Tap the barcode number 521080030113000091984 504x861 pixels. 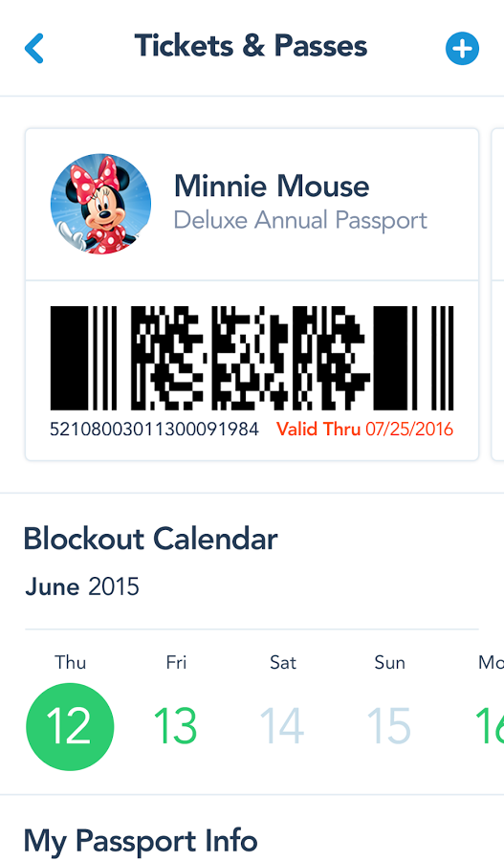tap(154, 429)
